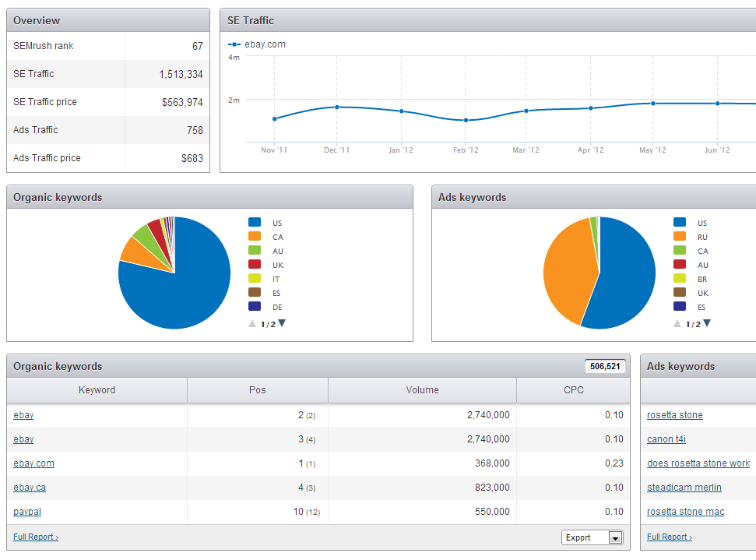Click the SE Traffic value 1,513,334
This screenshot has width=756, height=560.
coord(181,74)
